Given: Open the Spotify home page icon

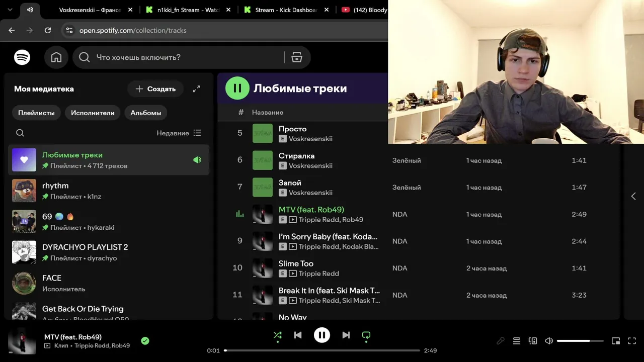Looking at the screenshot, I should click(x=56, y=57).
